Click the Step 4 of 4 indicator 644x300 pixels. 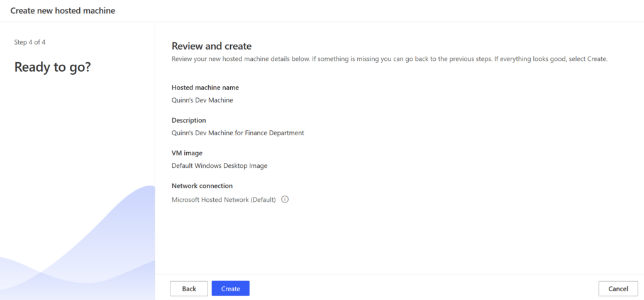(x=30, y=42)
